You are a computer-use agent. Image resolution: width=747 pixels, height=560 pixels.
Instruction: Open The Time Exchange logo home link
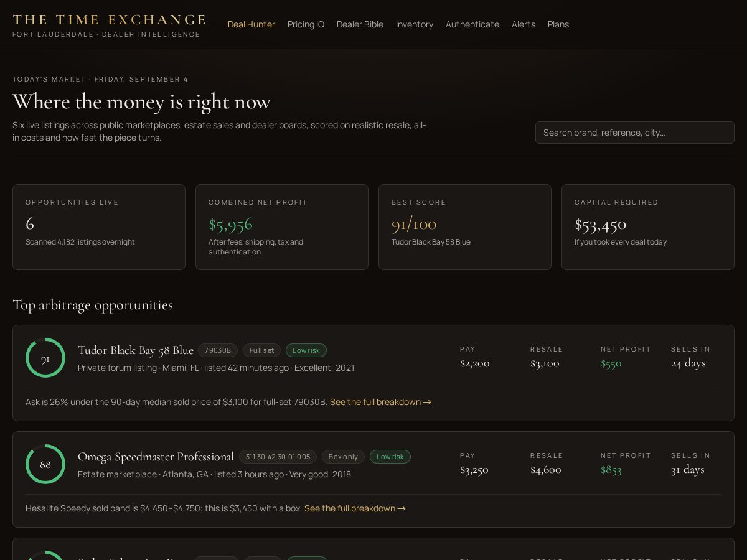(109, 25)
